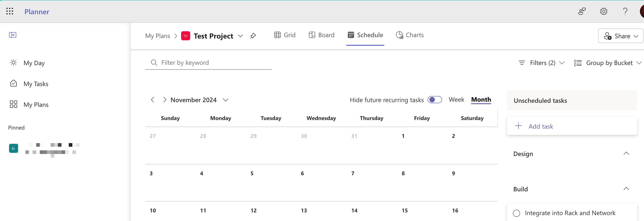
Task: Switch to the Charts tab
Action: click(x=410, y=35)
